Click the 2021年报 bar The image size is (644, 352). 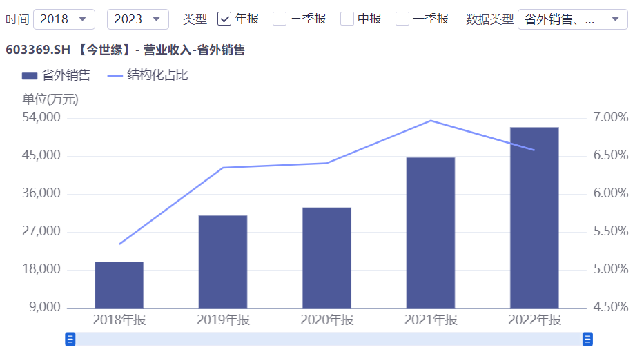coord(431,233)
